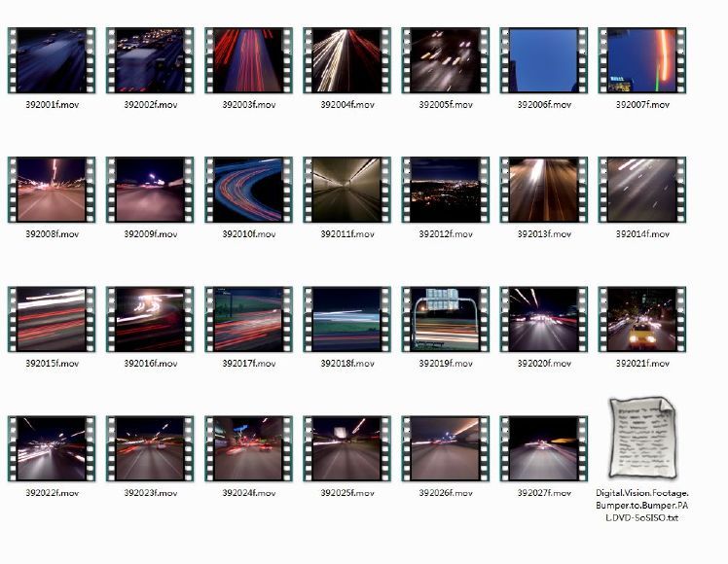
Task: Click the 392014f.mov video file icon
Action: coord(641,190)
